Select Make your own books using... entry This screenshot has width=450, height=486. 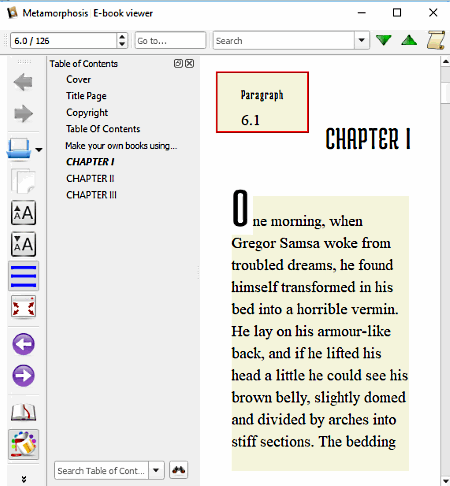point(121,145)
